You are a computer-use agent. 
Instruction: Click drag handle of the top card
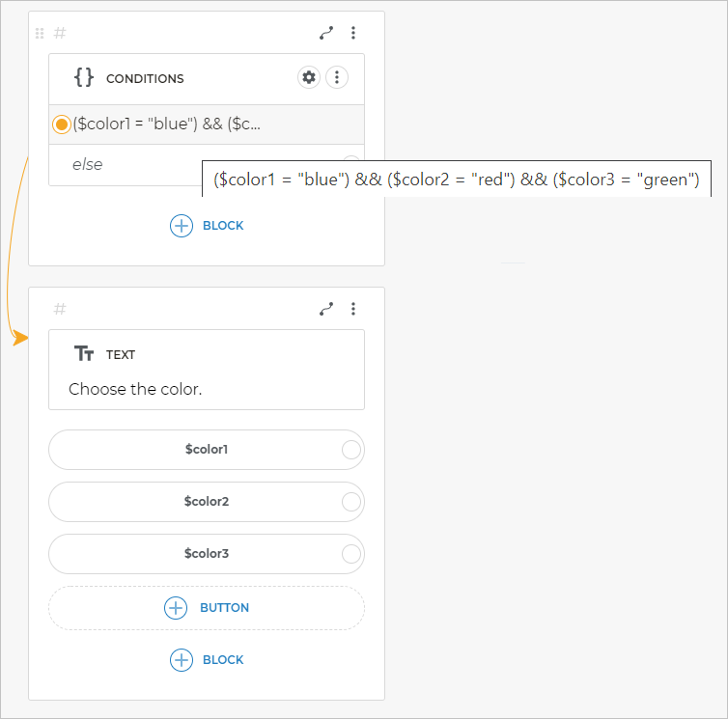(40, 33)
